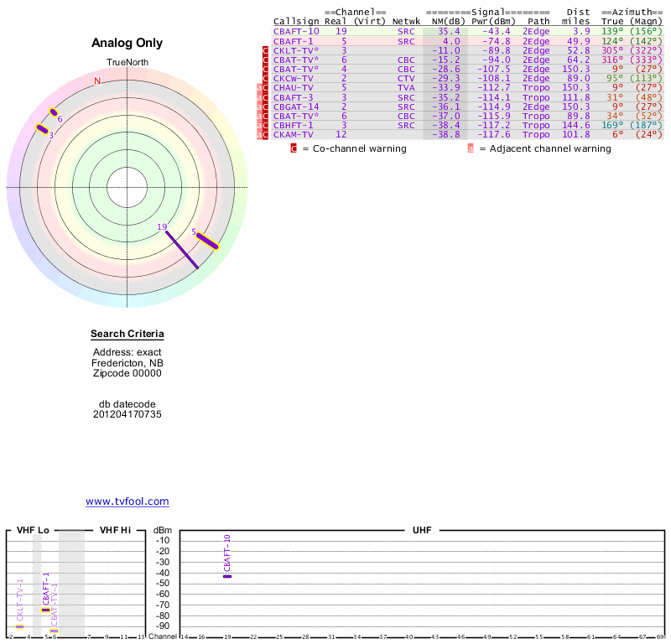This screenshot has height=644, width=671.
Task: Select the CBGAT-14 callsign in the table
Action: pos(296,106)
